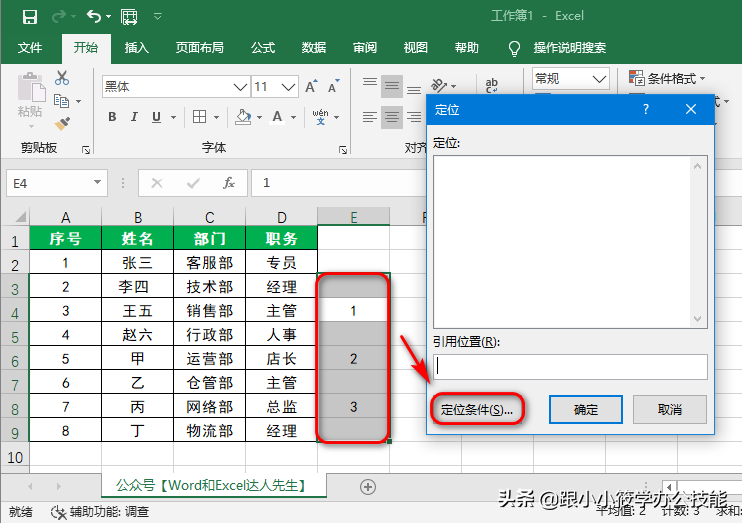This screenshot has width=742, height=523.
Task: Click the Cut scissors icon
Action: click(x=62, y=78)
